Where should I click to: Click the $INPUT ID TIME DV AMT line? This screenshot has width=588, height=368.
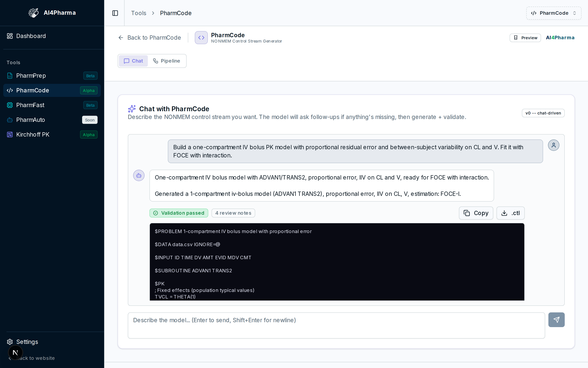pyautogui.click(x=203, y=258)
